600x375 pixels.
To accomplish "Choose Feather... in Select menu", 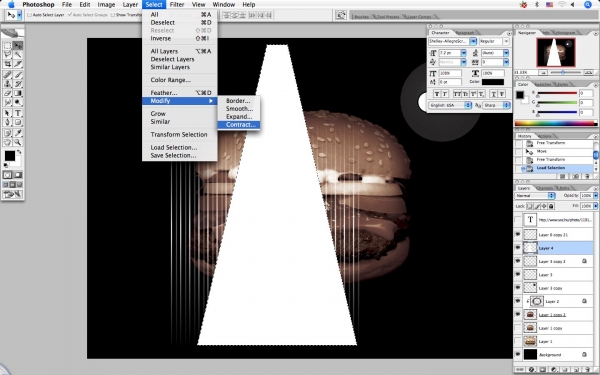I will pyautogui.click(x=179, y=93).
